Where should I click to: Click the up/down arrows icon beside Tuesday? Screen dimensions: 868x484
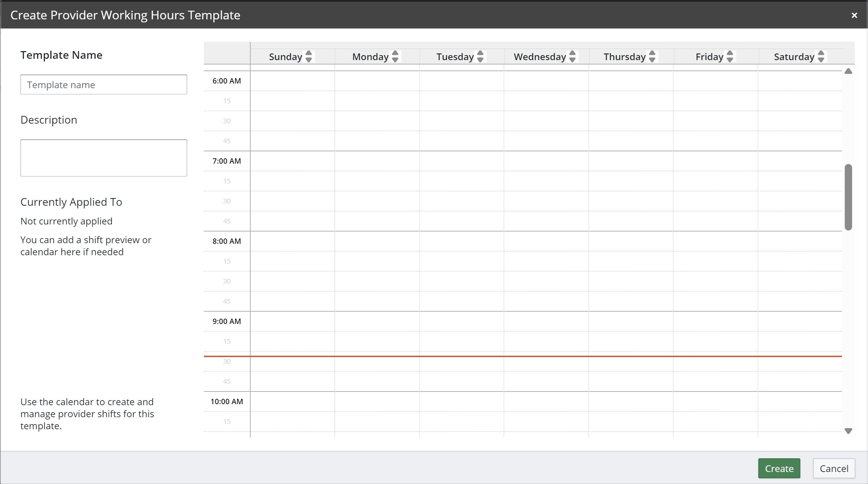tap(480, 56)
